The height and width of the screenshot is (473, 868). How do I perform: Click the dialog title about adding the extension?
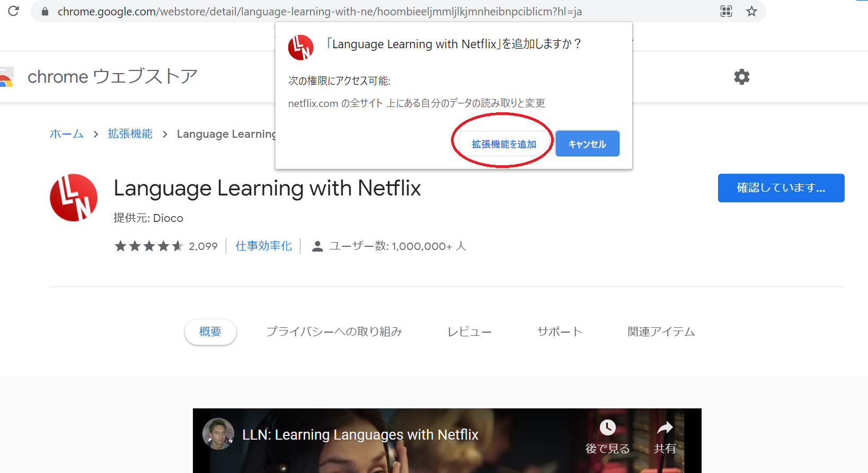click(x=454, y=44)
